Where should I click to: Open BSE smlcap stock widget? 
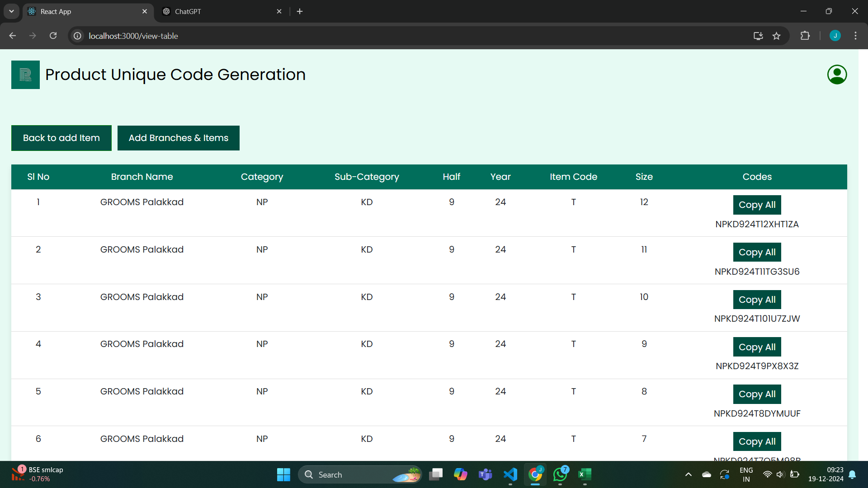point(37,474)
